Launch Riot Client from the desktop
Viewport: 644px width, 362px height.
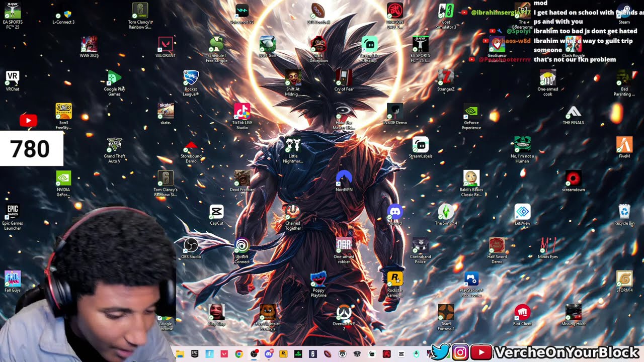pyautogui.click(x=523, y=316)
